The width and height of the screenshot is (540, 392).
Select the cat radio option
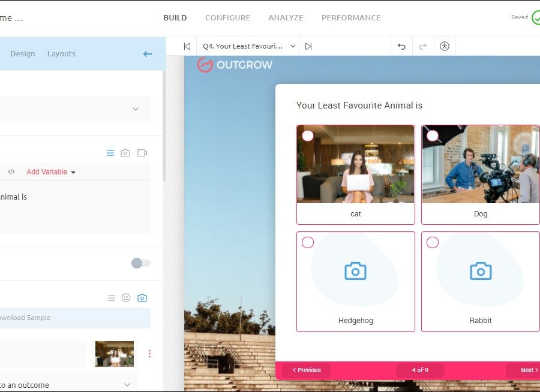[x=308, y=136]
